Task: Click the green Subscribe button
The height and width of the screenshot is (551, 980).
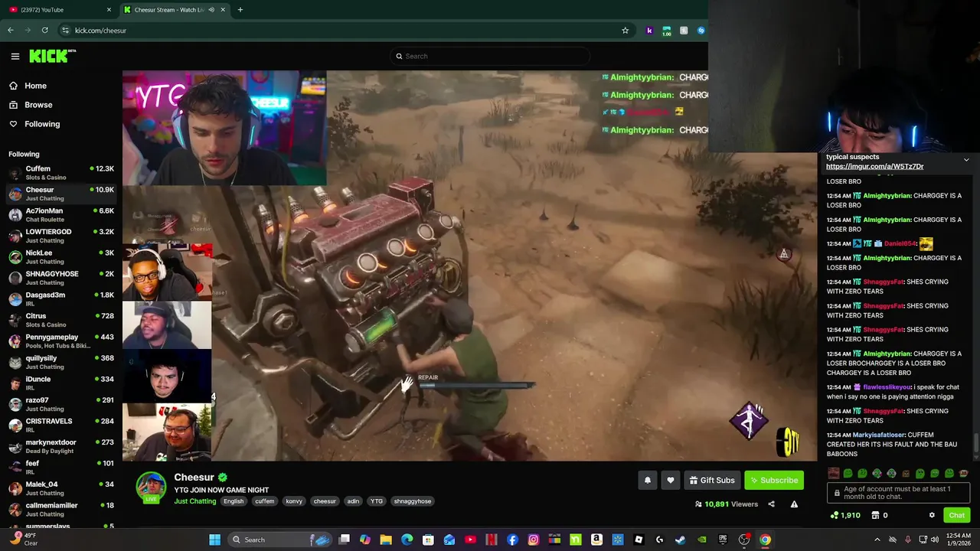Action: [774, 480]
